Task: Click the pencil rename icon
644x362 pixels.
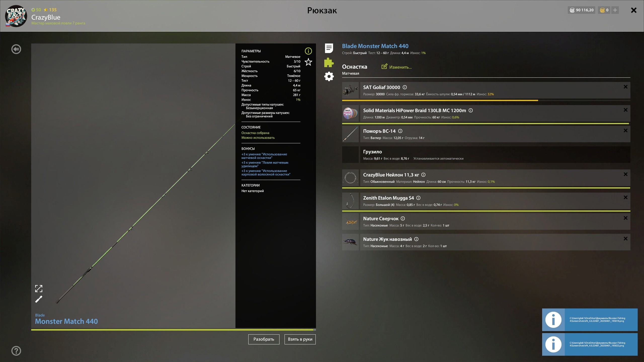Action: (39, 299)
